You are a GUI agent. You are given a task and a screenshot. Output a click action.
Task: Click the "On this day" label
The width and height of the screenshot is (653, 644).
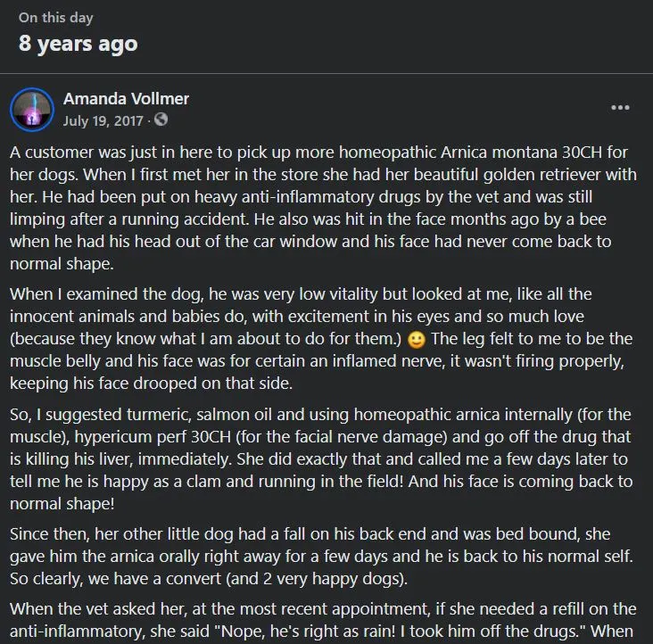(56, 18)
